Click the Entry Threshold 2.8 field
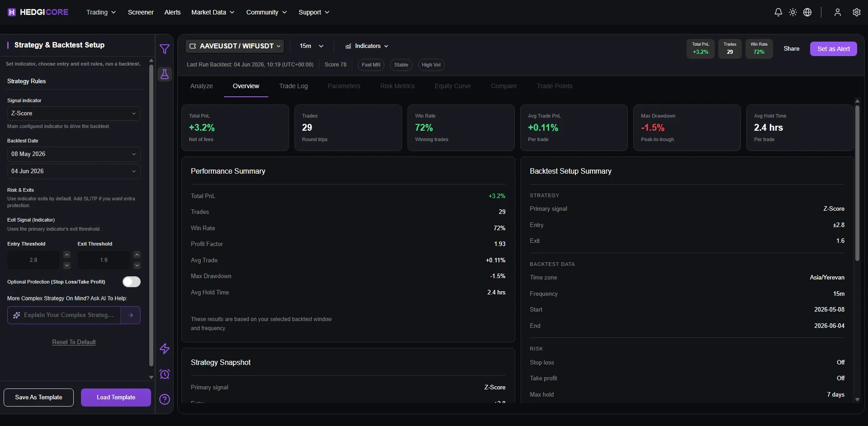Image resolution: width=868 pixels, height=426 pixels. tap(33, 260)
